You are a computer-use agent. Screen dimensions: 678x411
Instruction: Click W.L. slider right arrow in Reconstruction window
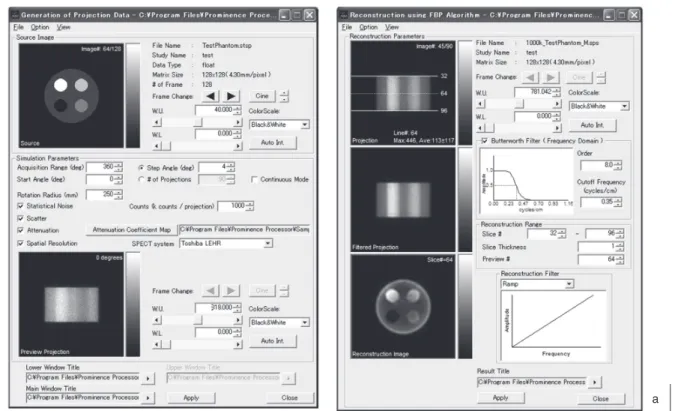(557, 128)
